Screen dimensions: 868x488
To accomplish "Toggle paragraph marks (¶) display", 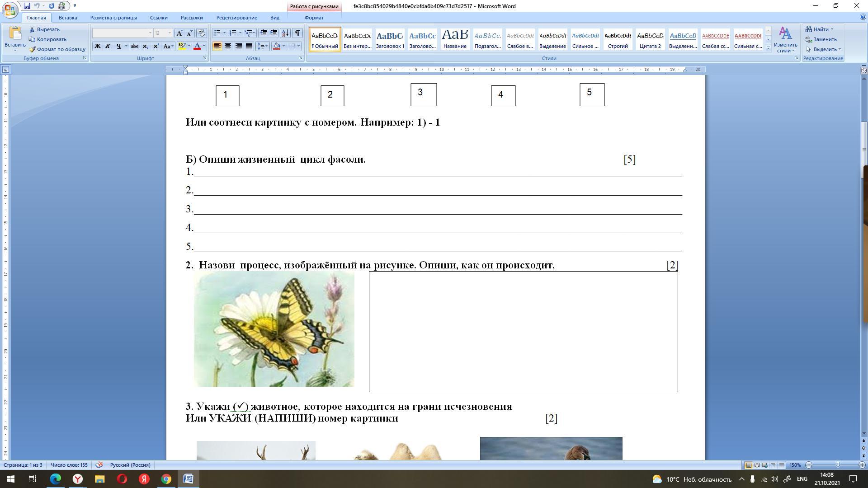I will (297, 33).
